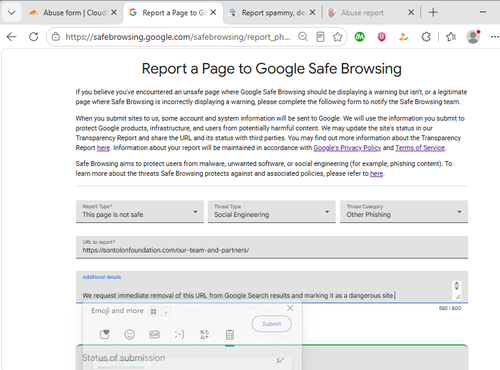This screenshot has width=500, height=370.
Task: Select the smiley Emoji tab
Action: click(129, 334)
